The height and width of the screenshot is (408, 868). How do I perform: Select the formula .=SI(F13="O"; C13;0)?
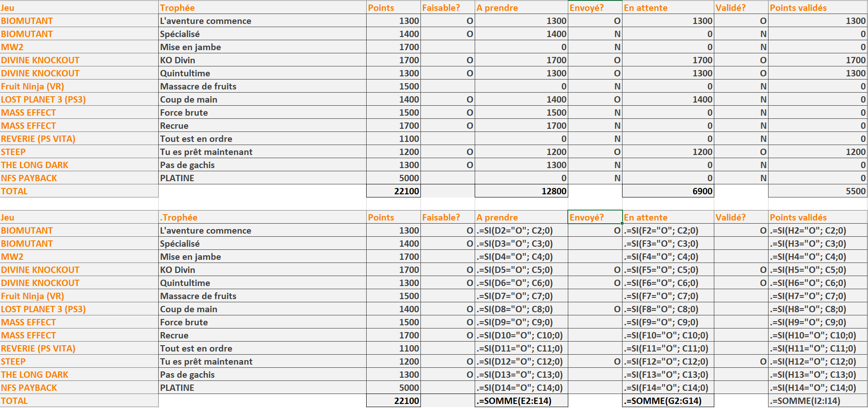668,375
